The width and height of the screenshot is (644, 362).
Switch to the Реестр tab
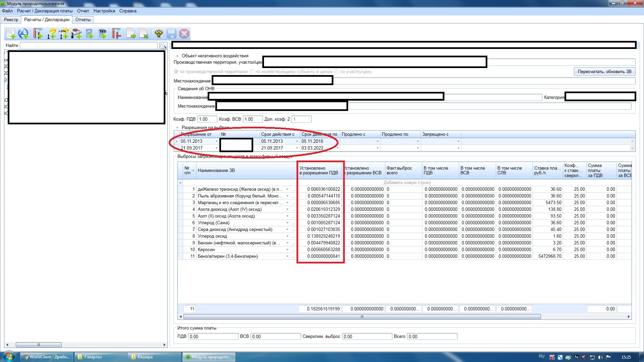[x=11, y=19]
